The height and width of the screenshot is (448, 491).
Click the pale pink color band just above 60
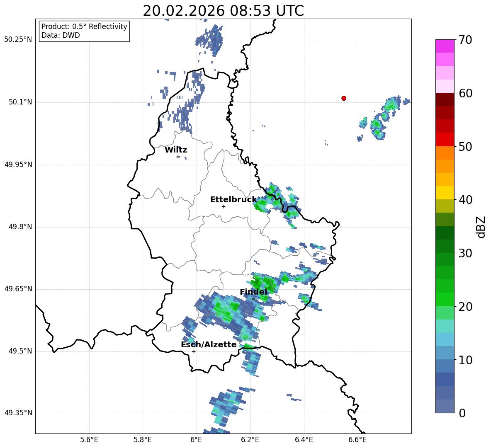tap(445, 86)
